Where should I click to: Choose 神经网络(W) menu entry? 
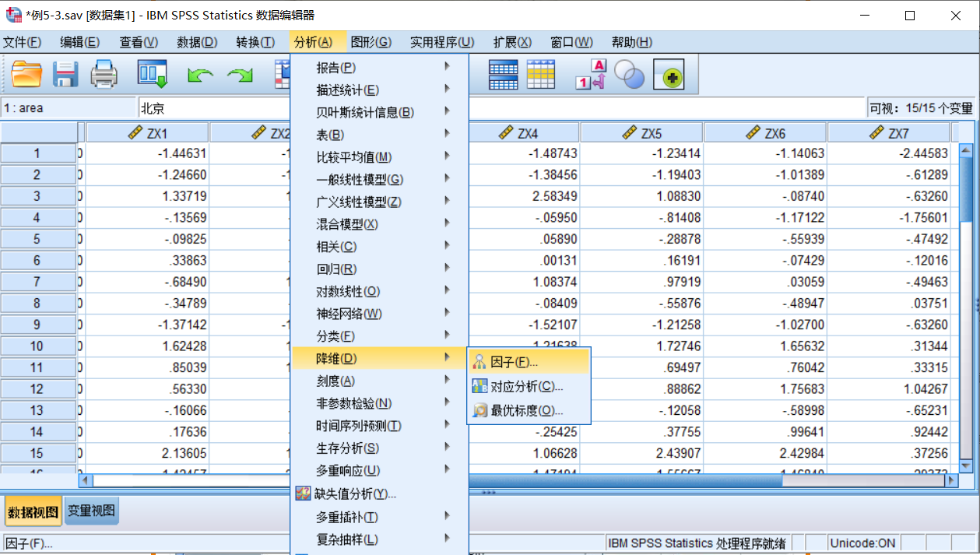click(x=379, y=314)
